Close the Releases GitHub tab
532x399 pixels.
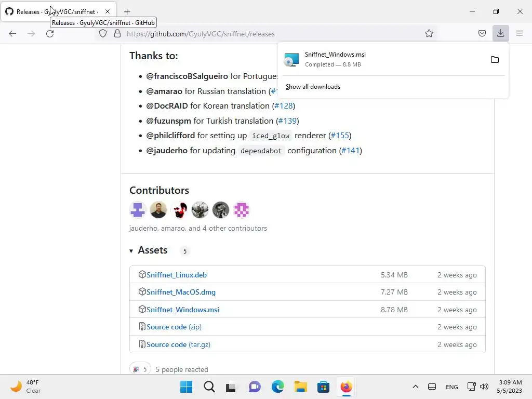point(108,11)
